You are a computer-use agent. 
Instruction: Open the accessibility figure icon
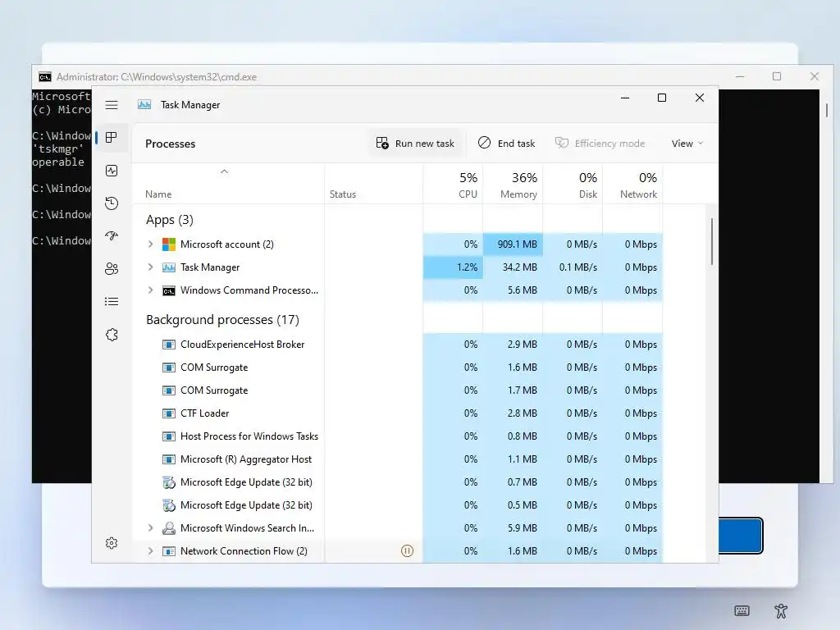pos(781,610)
